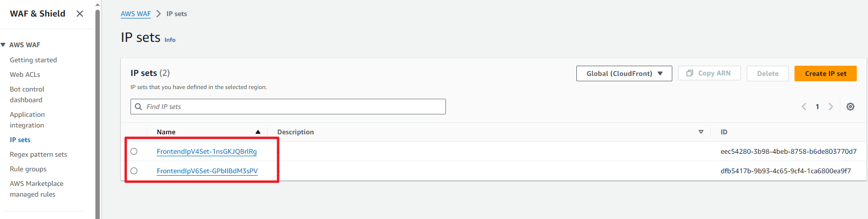Click the search magnifier icon
This screenshot has height=219, width=868.
click(x=139, y=107)
